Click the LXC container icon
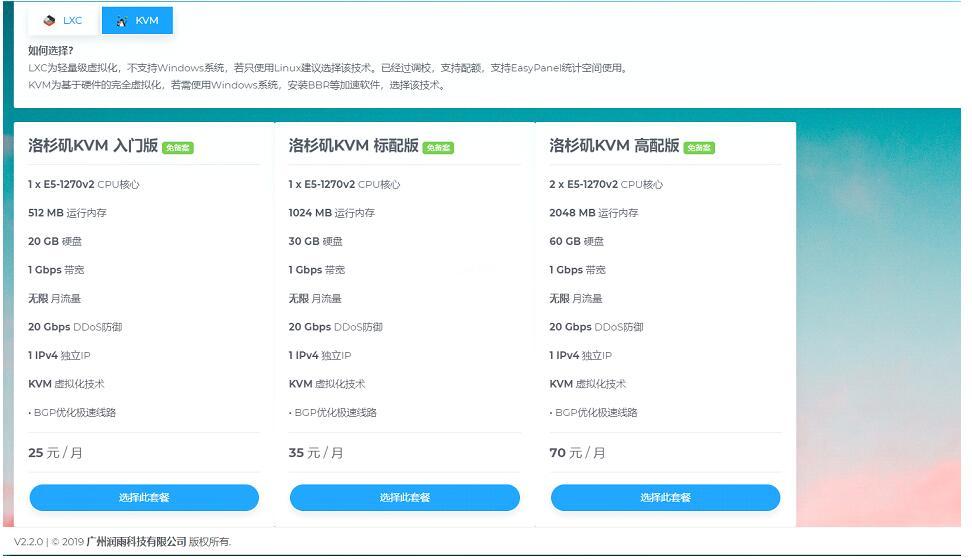 [48, 21]
